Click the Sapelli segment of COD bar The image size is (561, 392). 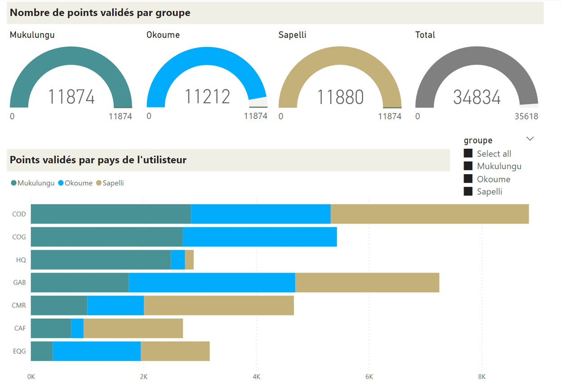(x=429, y=214)
